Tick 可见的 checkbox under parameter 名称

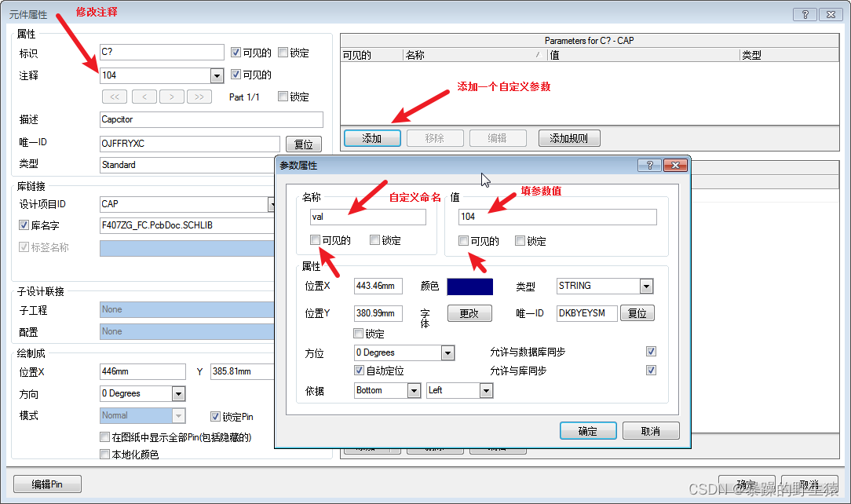coord(315,240)
